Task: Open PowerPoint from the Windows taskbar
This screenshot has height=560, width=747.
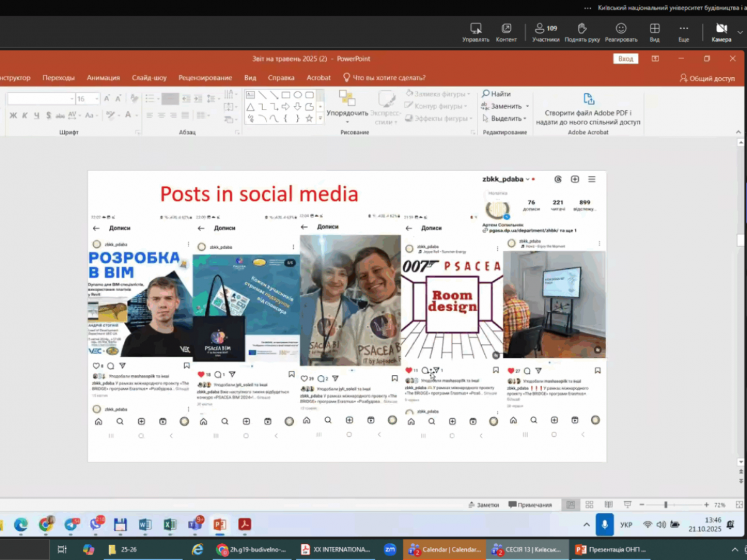Action: (x=219, y=525)
